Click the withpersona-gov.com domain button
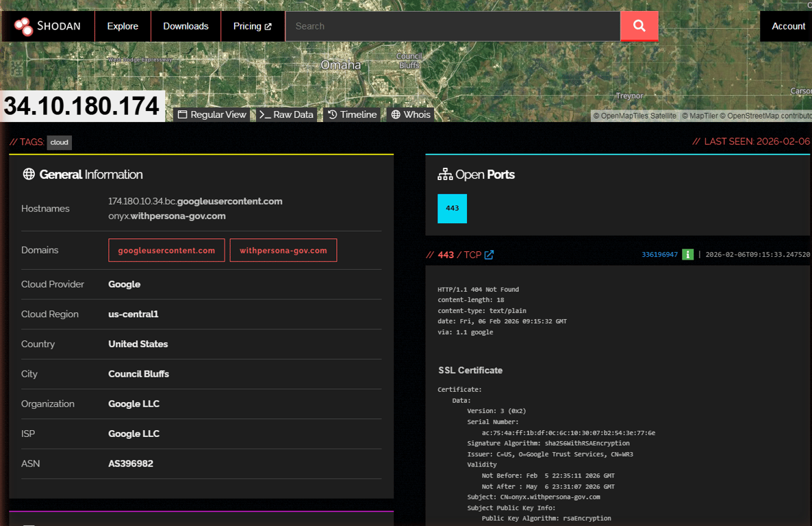The width and height of the screenshot is (812, 526). (283, 251)
